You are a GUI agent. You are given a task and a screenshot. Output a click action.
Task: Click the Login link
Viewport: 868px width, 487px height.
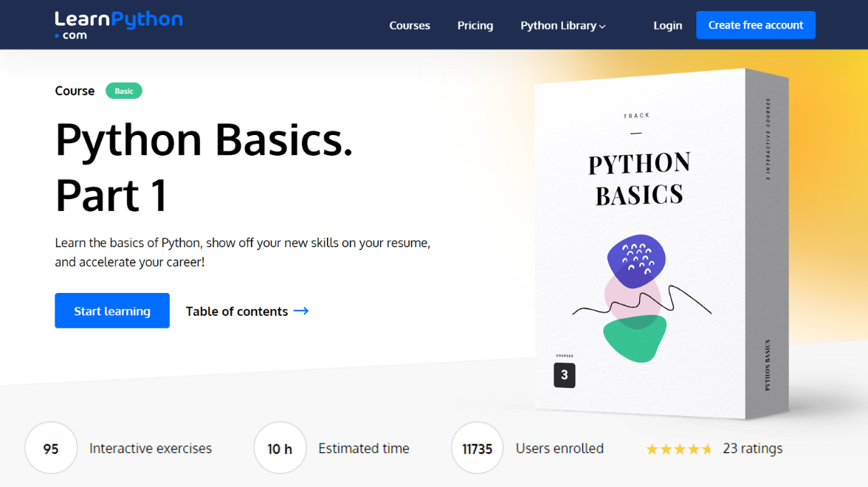(667, 25)
